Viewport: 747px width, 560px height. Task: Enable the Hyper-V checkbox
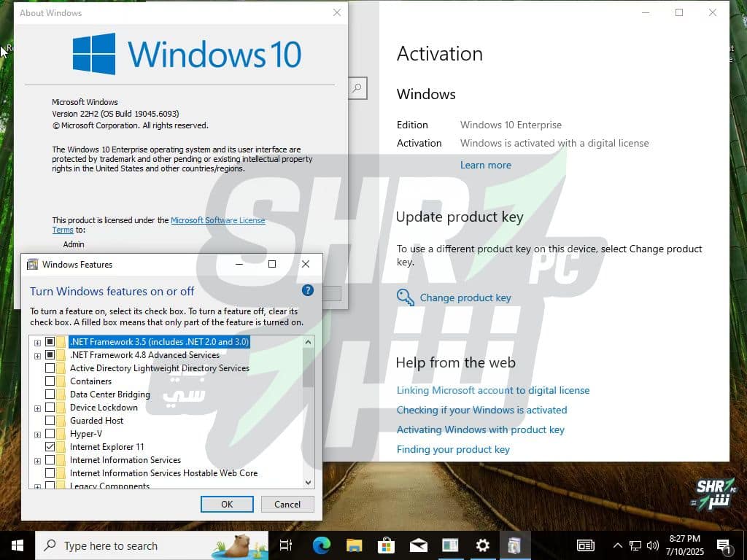click(x=50, y=434)
